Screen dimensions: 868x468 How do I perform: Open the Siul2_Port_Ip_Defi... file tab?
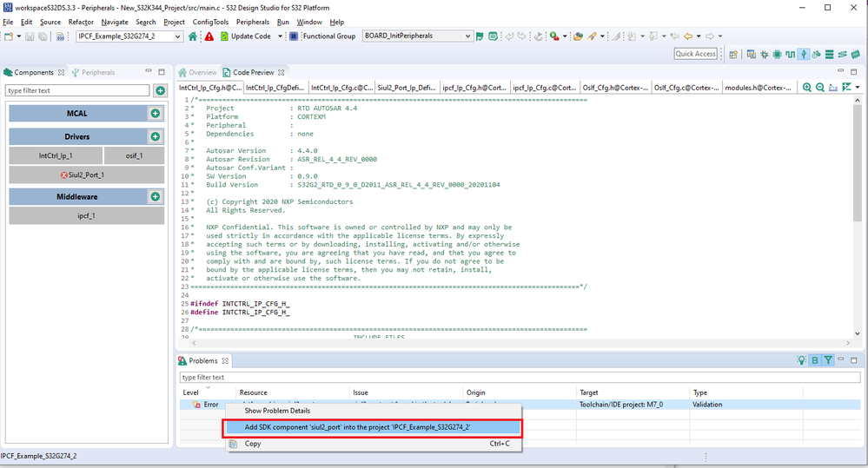click(x=407, y=88)
